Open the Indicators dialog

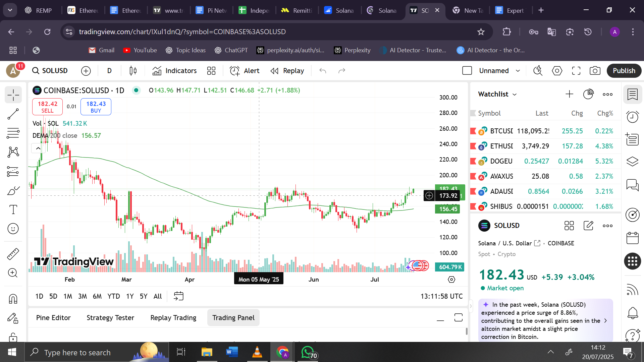[x=174, y=71]
